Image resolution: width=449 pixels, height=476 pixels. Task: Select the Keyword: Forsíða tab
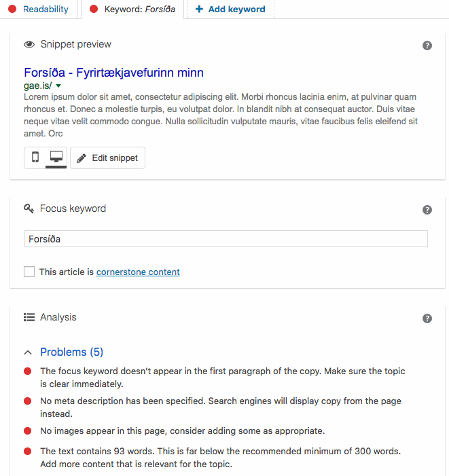coord(133,10)
